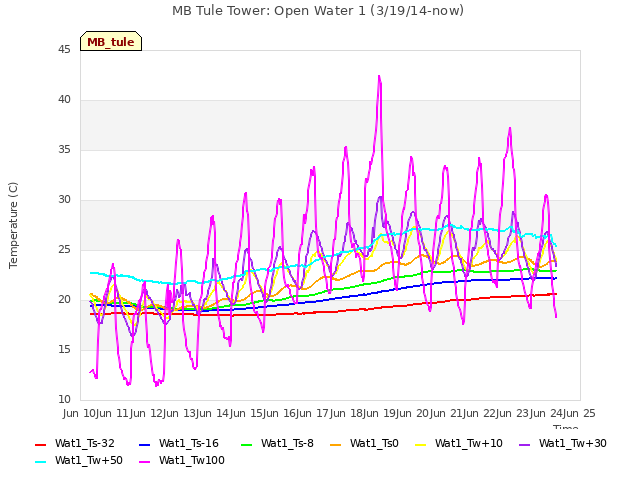Click the red Wat1_Ts-32 legend swatch
Viewport: 640px width, 480px height.
coord(41,444)
